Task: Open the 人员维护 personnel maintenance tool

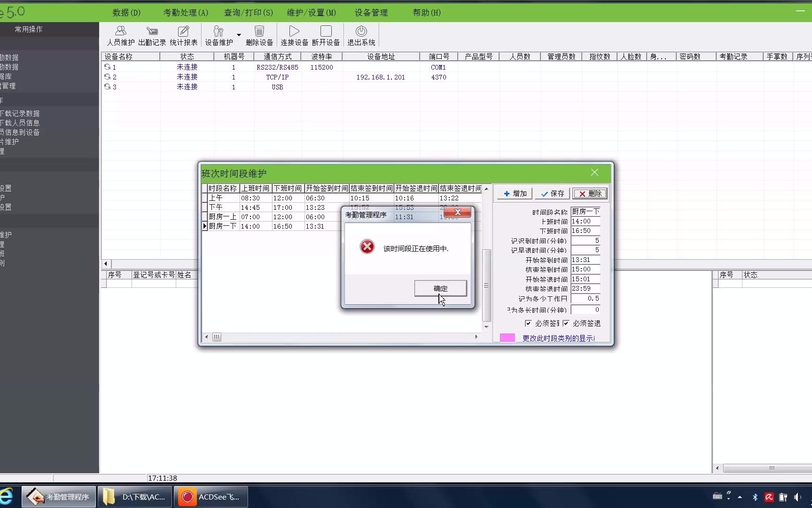Action: (x=121, y=36)
